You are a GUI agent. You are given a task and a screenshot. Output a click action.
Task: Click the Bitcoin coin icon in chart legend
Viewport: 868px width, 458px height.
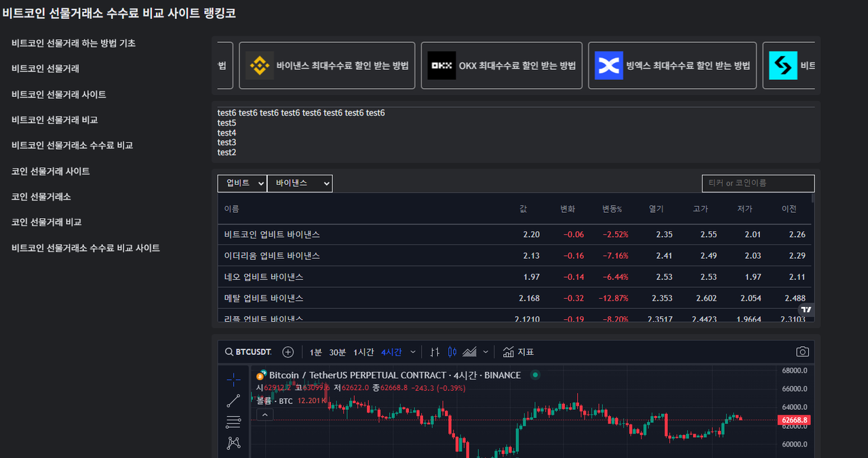tap(261, 375)
